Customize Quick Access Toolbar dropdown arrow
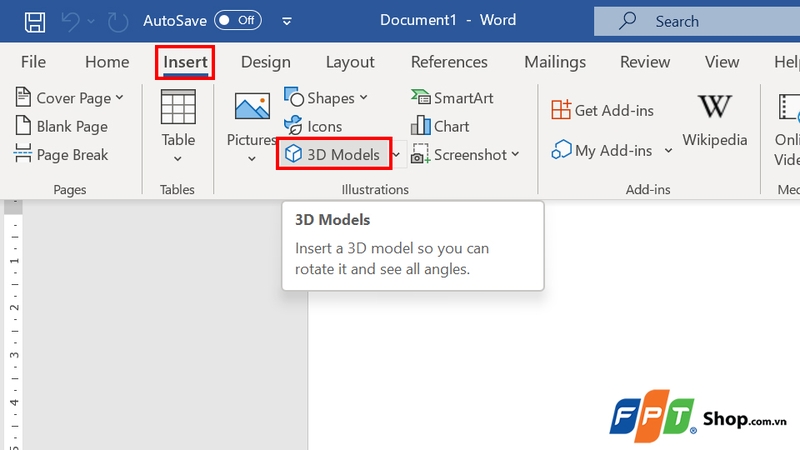This screenshot has width=800, height=450. click(x=288, y=20)
